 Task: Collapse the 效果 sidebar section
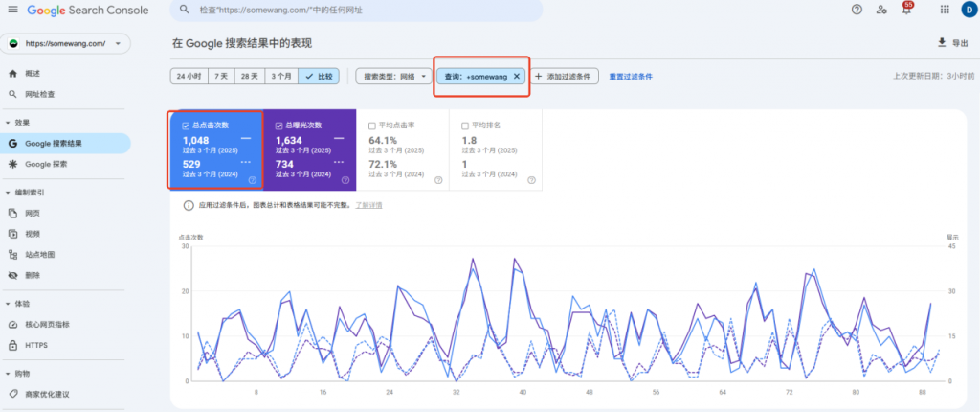pyautogui.click(x=8, y=123)
